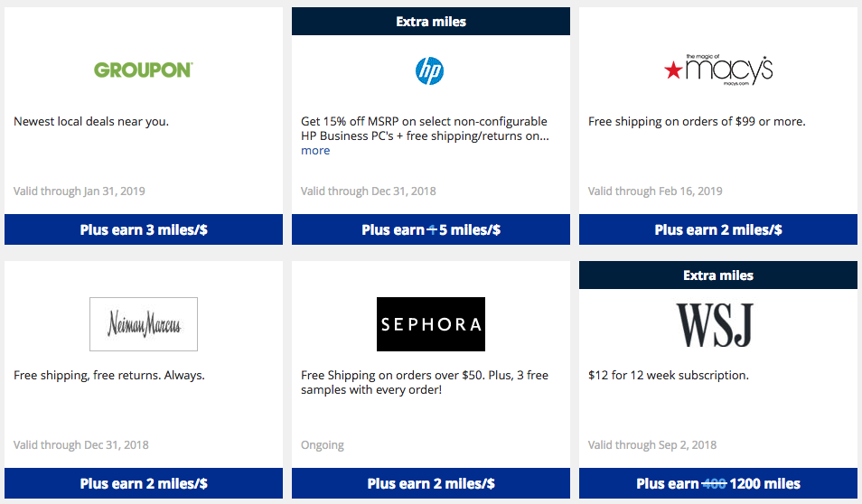Click Macy's 'Plus earn 2 miles/$' button
862x504 pixels.
[718, 229]
